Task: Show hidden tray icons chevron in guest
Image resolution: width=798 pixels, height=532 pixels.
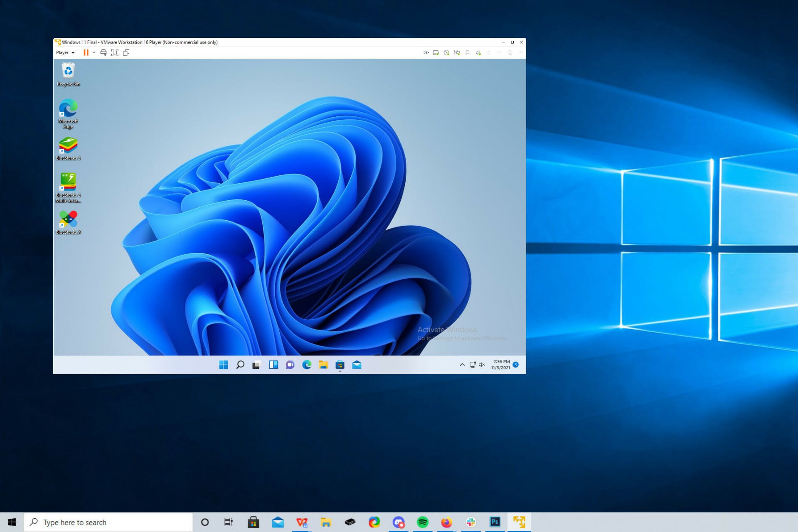Action: tap(462, 365)
